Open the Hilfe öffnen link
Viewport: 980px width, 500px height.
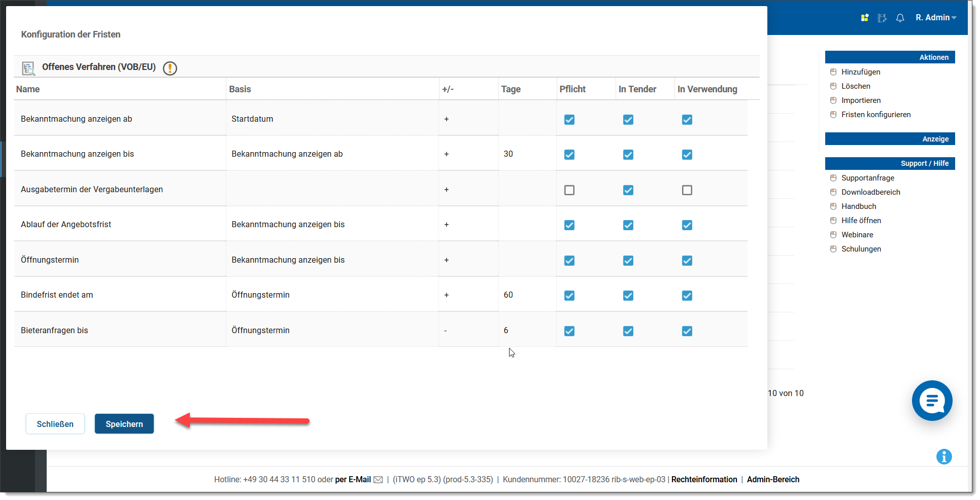(861, 221)
